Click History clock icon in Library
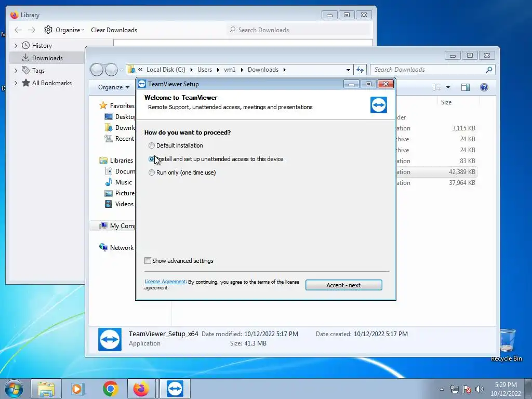 pos(26,45)
